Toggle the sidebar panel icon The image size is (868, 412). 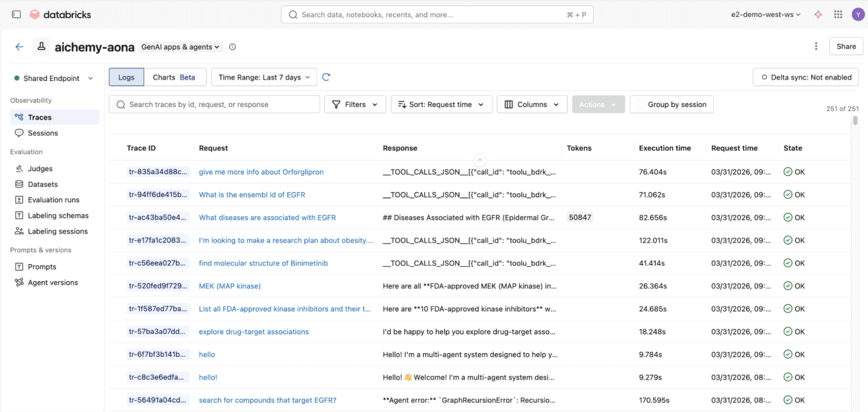coord(16,14)
